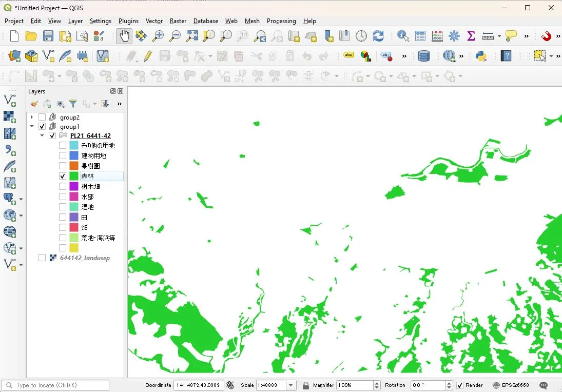This screenshot has height=392, width=562.
Task: Open the Layer Styling panel from Layers toolbar
Action: tap(34, 103)
